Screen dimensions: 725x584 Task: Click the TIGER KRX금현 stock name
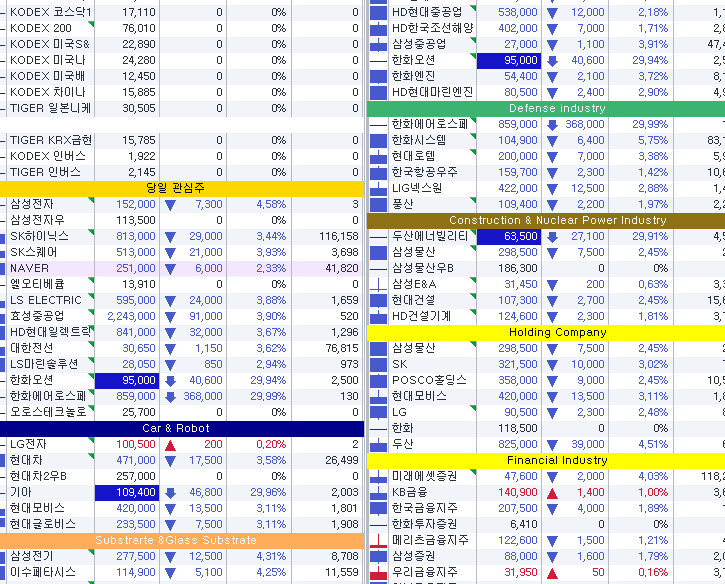(x=51, y=140)
